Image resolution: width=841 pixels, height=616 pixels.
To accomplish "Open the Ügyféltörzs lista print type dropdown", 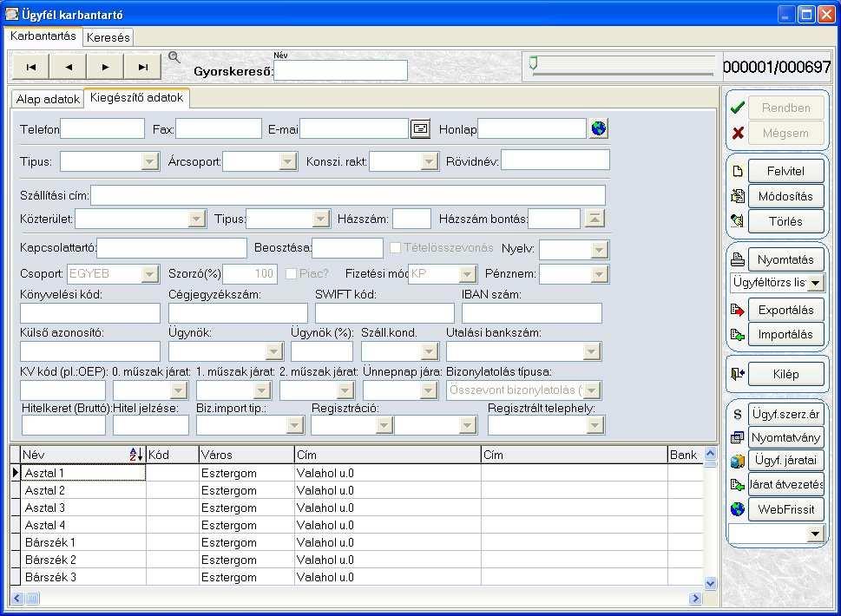I will 815,283.
